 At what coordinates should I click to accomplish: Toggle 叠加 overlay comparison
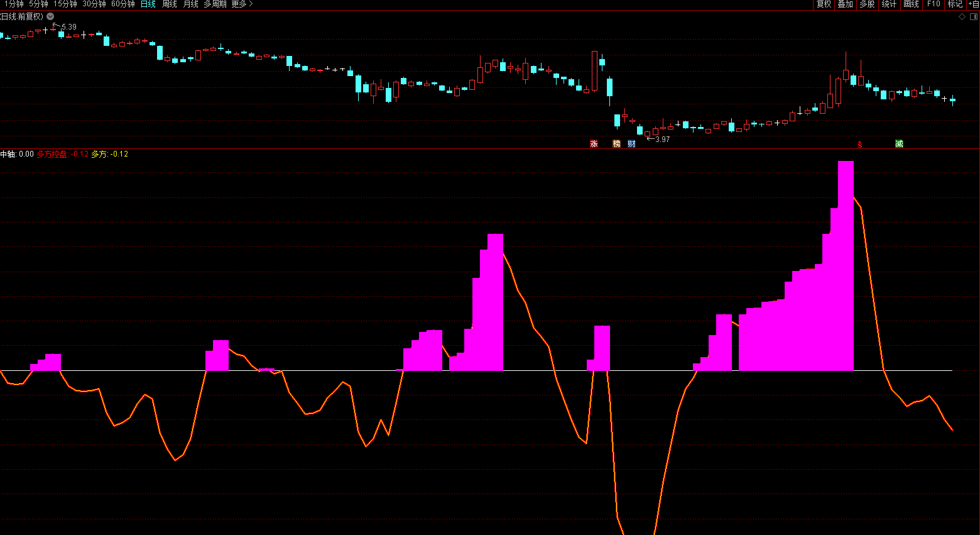[845, 4]
